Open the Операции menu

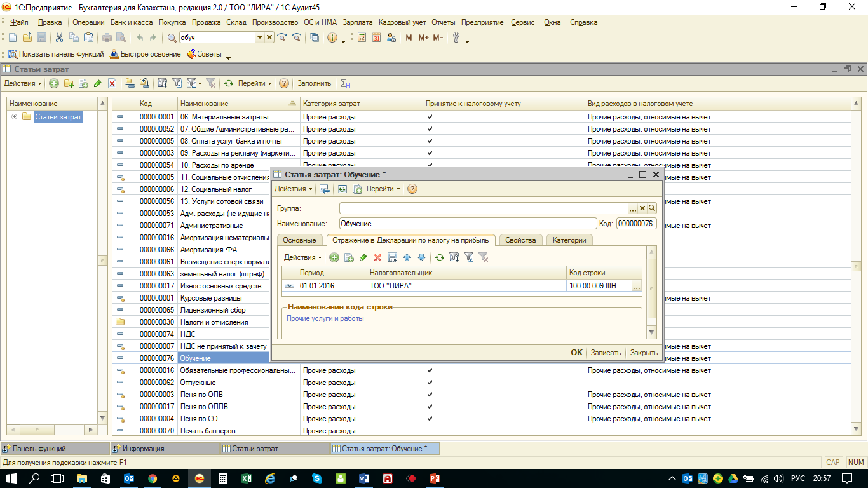(88, 22)
